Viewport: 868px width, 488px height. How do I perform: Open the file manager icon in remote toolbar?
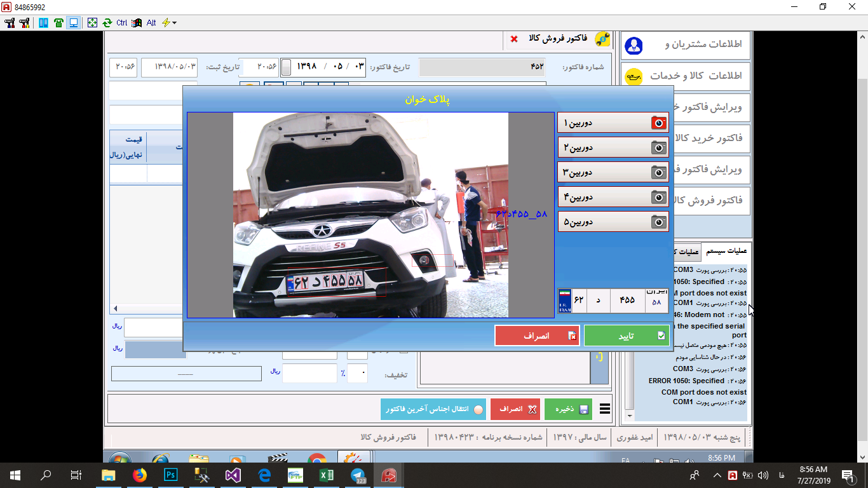pyautogui.click(x=43, y=23)
